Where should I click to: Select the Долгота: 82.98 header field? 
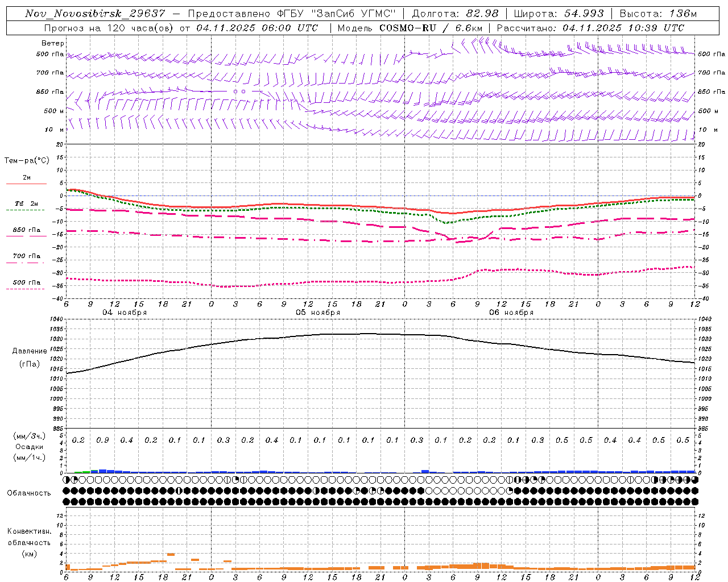(455, 14)
